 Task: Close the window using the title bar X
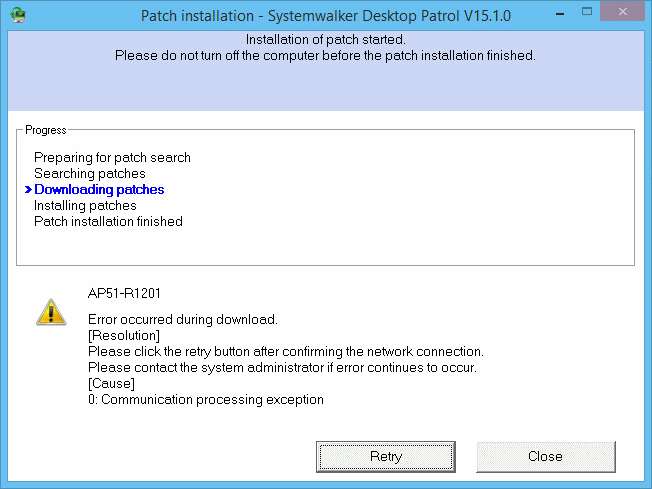(622, 12)
